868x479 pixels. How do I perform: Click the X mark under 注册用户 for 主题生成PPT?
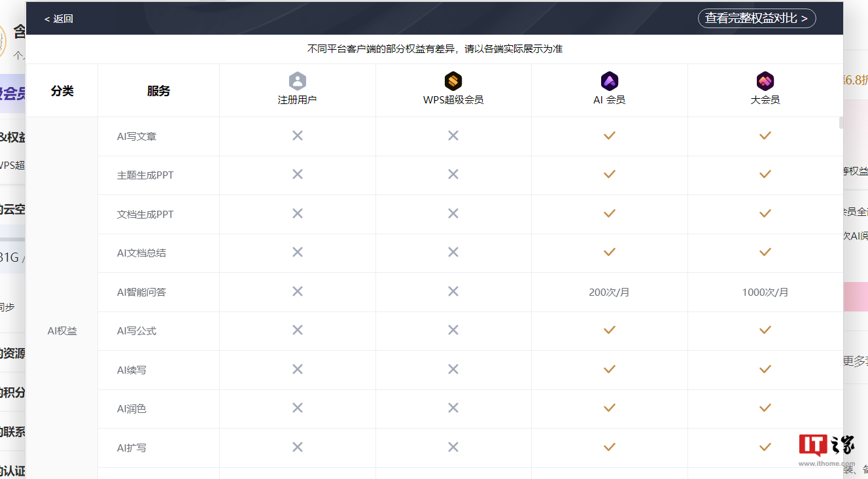[x=297, y=174]
